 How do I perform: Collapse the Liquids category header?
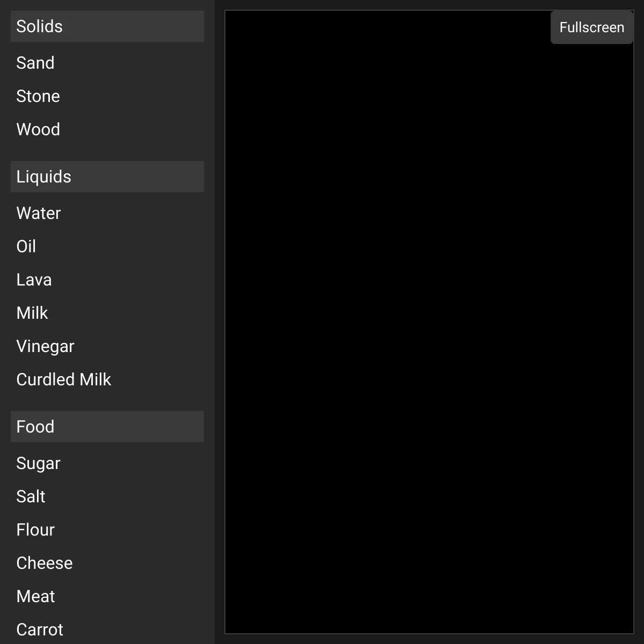(x=107, y=177)
